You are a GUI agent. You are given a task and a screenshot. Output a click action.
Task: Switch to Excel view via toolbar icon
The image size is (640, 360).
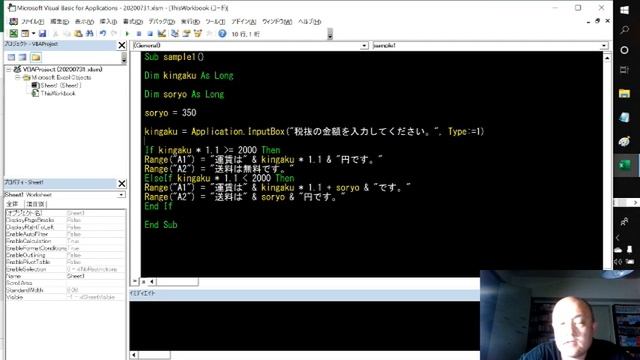tap(13, 33)
